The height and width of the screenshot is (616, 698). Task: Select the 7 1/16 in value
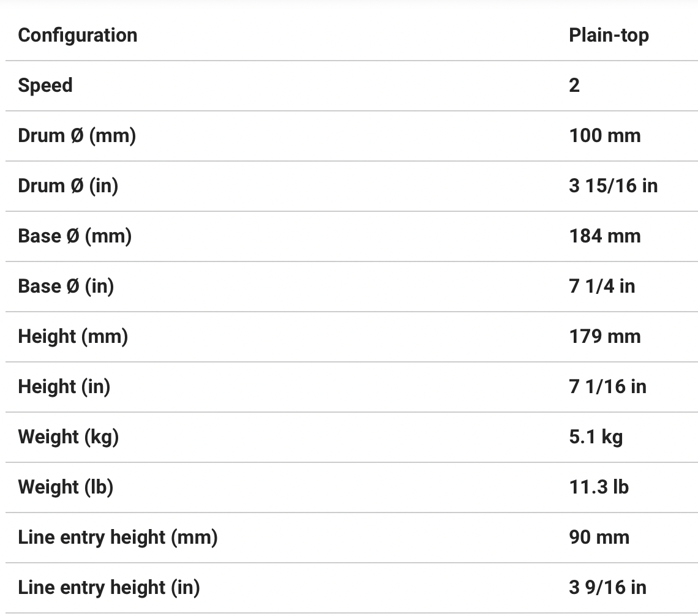pyautogui.click(x=607, y=387)
